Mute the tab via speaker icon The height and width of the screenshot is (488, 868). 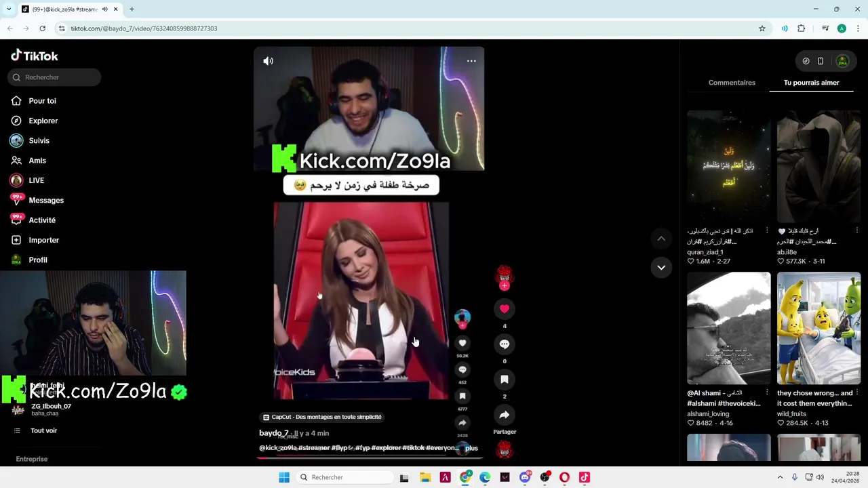point(104,9)
